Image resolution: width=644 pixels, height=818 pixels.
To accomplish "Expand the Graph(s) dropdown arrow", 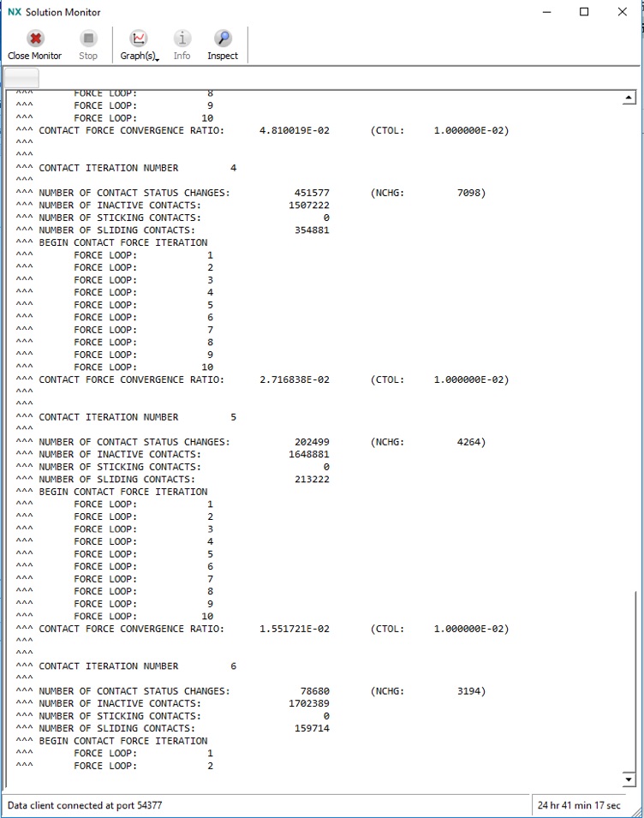I will pyautogui.click(x=158, y=58).
